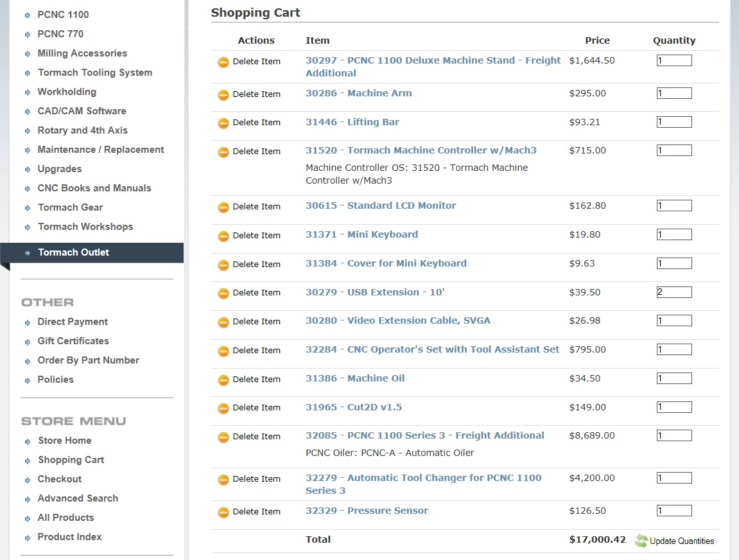Image resolution: width=739 pixels, height=560 pixels.
Task: Remove Machine Oil using its delete icon
Action: pyautogui.click(x=223, y=380)
